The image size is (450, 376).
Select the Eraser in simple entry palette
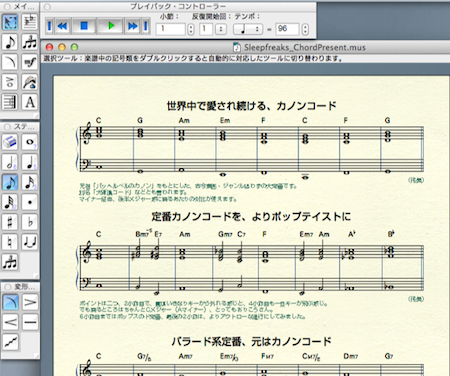point(10,142)
